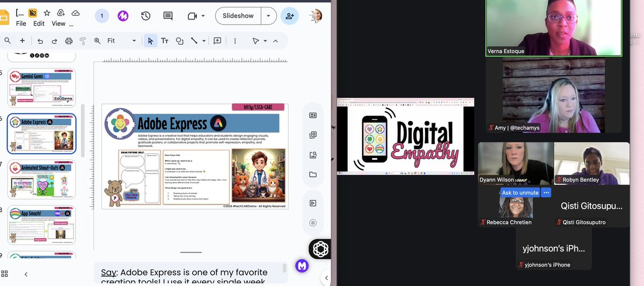Select the App Smash! slide thumbnail

click(x=41, y=225)
